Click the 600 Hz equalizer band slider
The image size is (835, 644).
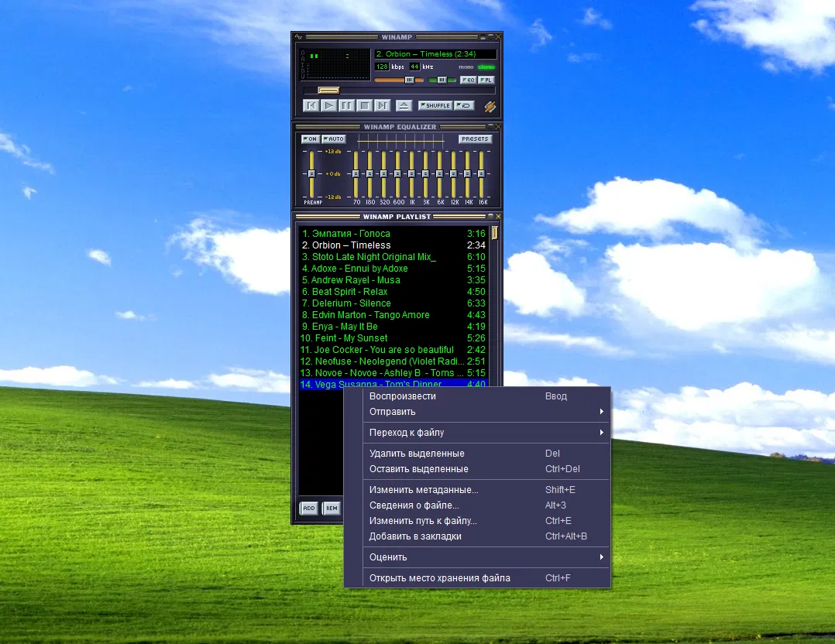point(397,174)
